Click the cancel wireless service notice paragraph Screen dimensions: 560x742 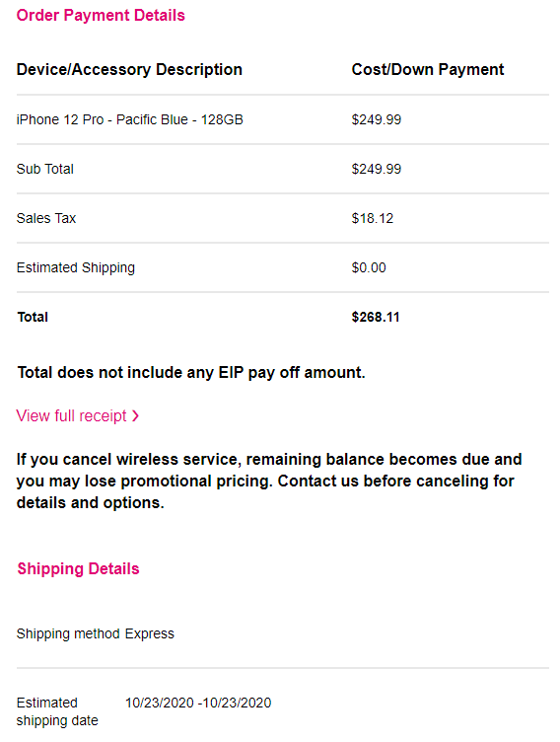(269, 481)
